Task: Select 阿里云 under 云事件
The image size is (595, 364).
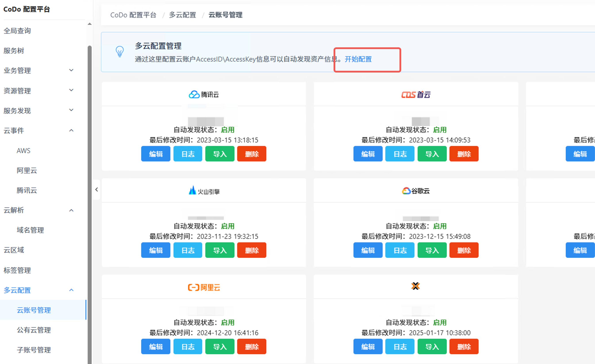Action: click(27, 171)
